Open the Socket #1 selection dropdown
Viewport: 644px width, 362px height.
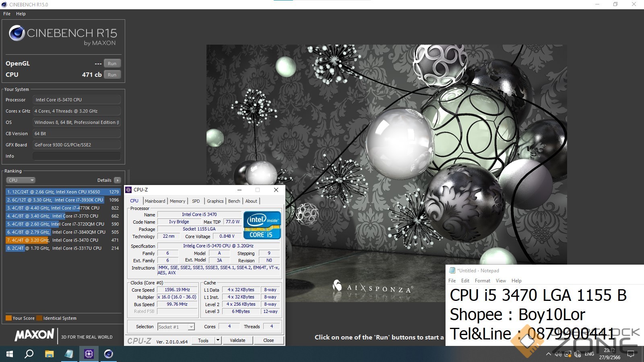(191, 327)
